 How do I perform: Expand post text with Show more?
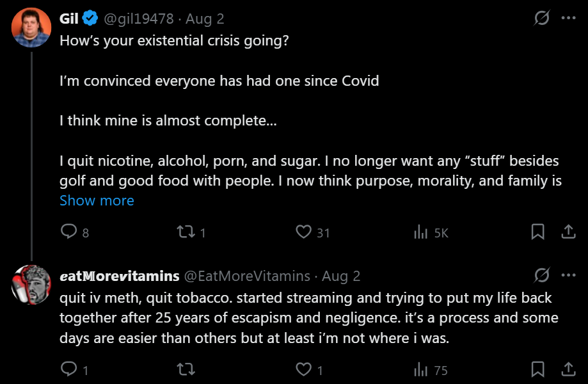[x=97, y=200]
